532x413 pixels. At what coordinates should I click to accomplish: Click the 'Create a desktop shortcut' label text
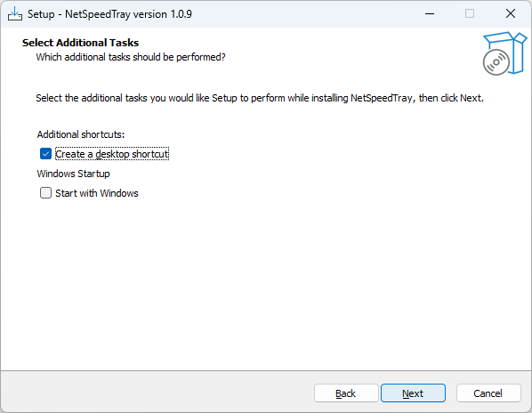(x=112, y=154)
